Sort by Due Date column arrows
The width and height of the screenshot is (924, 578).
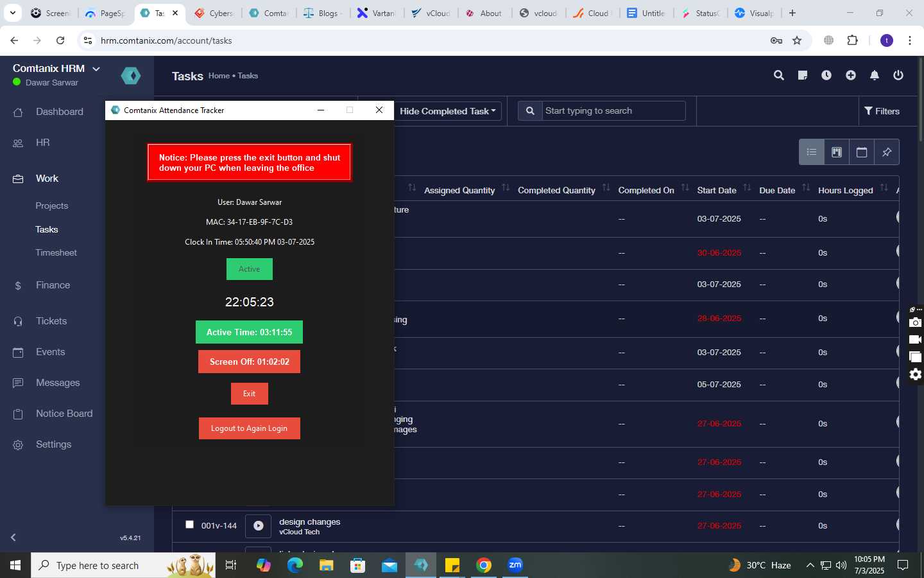click(806, 188)
